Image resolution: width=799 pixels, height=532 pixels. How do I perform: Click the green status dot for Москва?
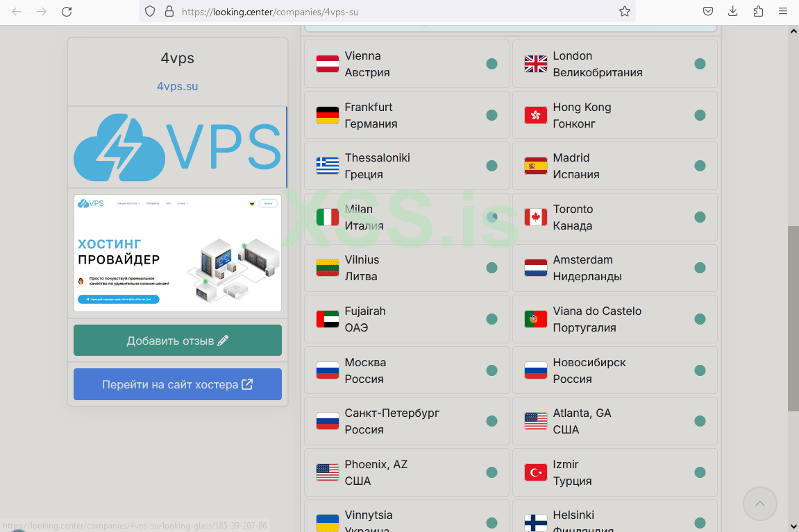tap(491, 370)
